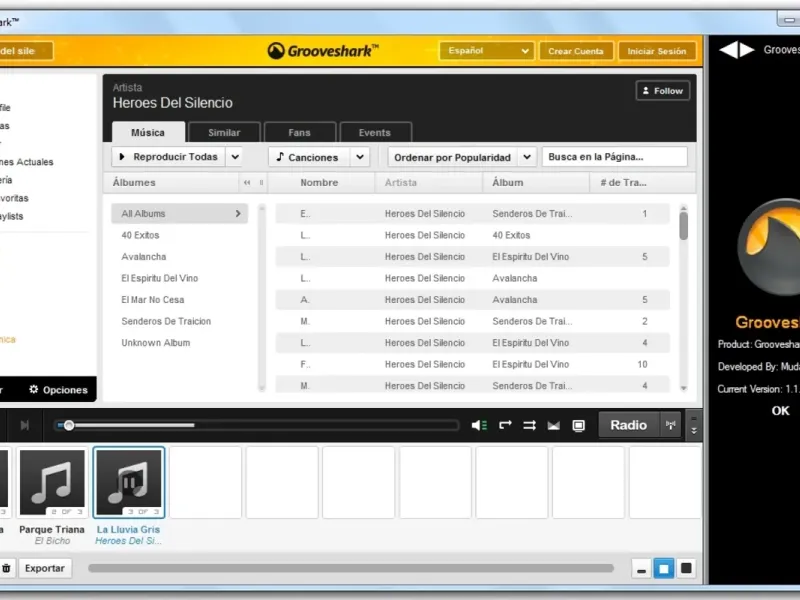Click the volume speaker icon
The image size is (800, 600).
pyautogui.click(x=479, y=425)
